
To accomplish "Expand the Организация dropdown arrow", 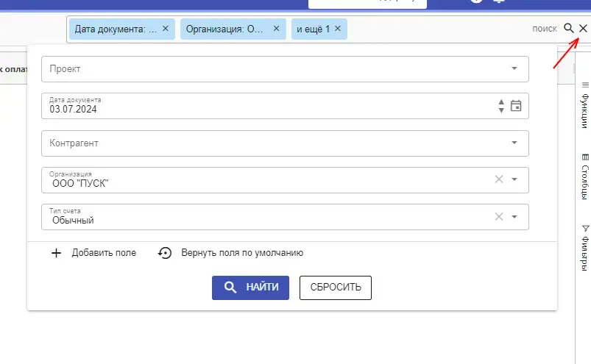I will click(x=514, y=179).
